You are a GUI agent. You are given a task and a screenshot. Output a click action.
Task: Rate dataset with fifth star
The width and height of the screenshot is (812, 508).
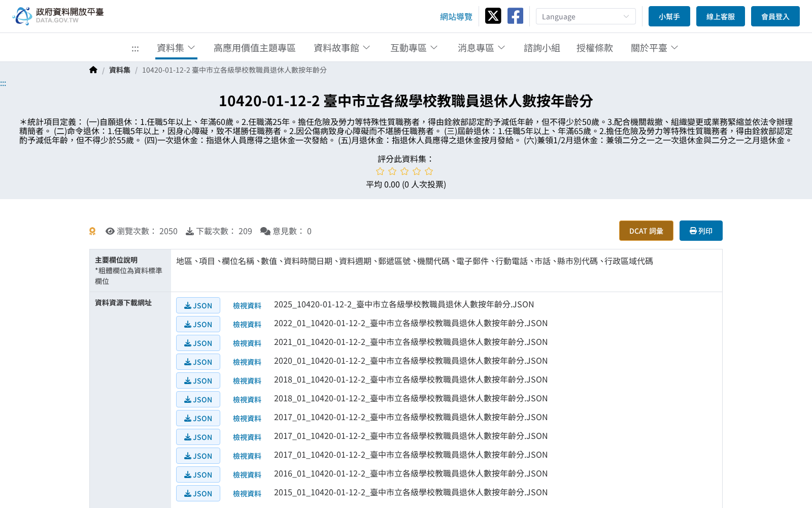pos(429,171)
